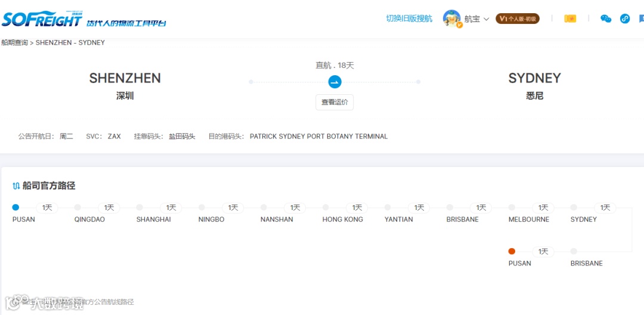Click SYDNEY destination port name
This screenshot has height=315, width=644.
click(534, 78)
